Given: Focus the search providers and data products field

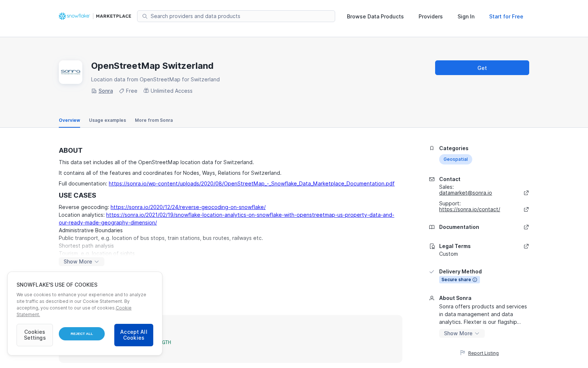Looking at the screenshot, I should (236, 16).
